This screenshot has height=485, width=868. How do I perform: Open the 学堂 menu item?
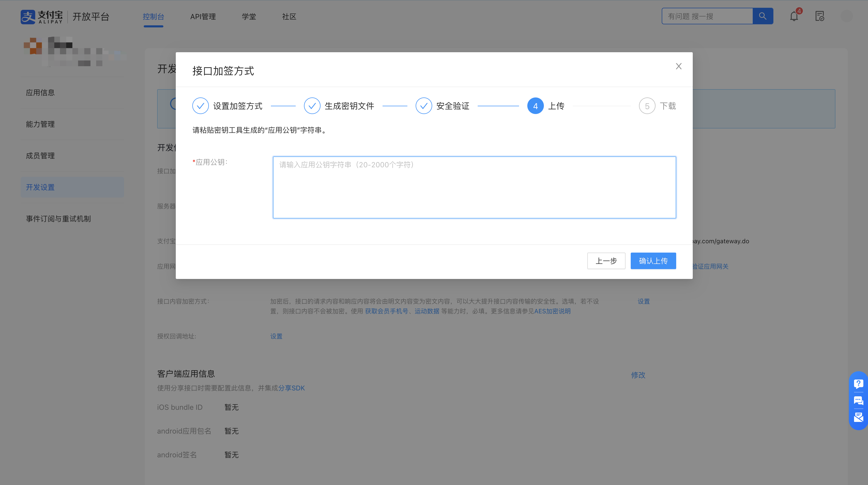pos(249,17)
